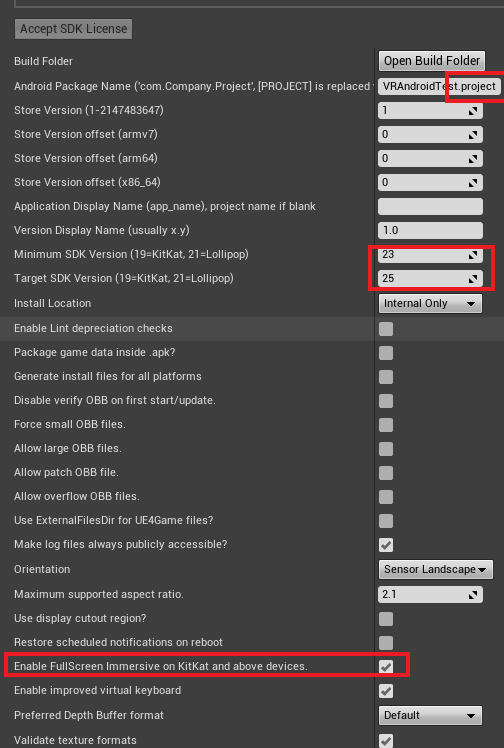The width and height of the screenshot is (504, 748).
Task: Click the Install Location label
Action: click(52, 303)
